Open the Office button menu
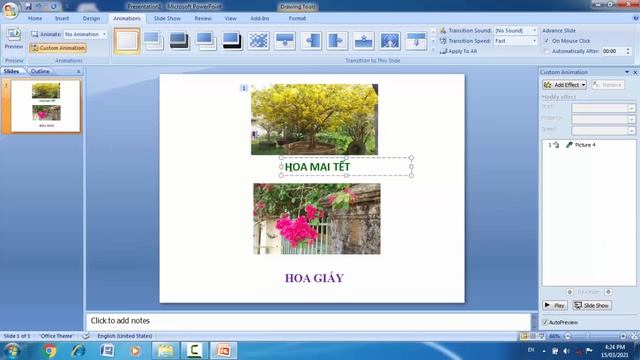Image resolution: width=640 pixels, height=360 pixels. [10, 10]
